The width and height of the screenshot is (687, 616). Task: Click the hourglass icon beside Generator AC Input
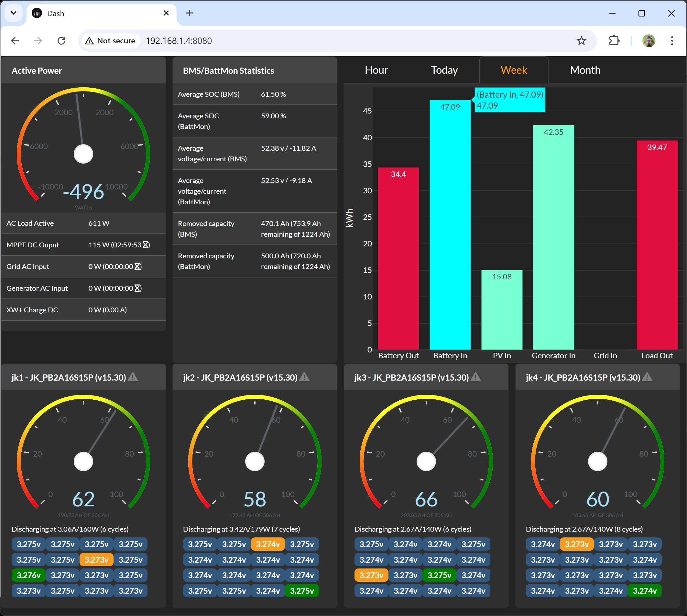(x=137, y=288)
